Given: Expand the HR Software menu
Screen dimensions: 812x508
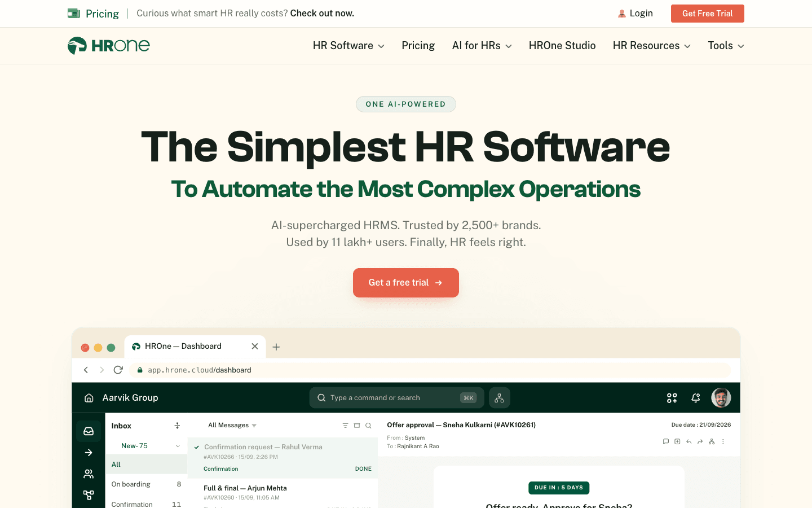Looking at the screenshot, I should point(348,46).
